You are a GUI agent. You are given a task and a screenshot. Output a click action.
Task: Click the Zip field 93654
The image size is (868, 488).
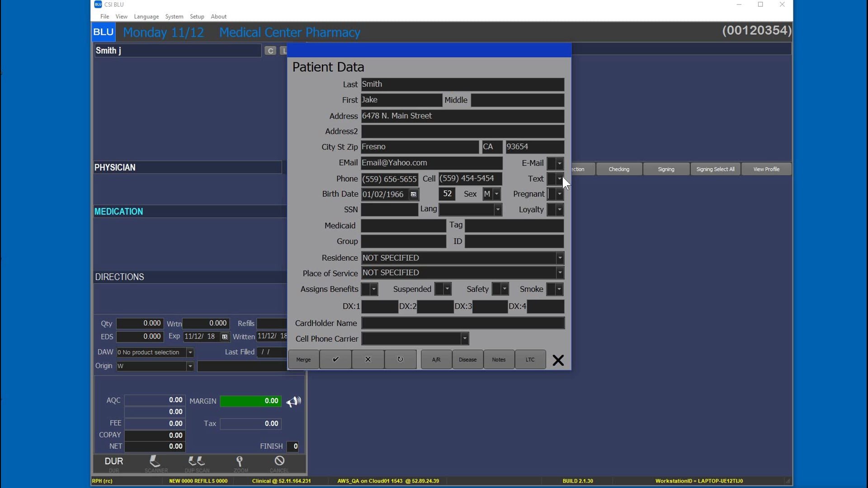pyautogui.click(x=535, y=147)
